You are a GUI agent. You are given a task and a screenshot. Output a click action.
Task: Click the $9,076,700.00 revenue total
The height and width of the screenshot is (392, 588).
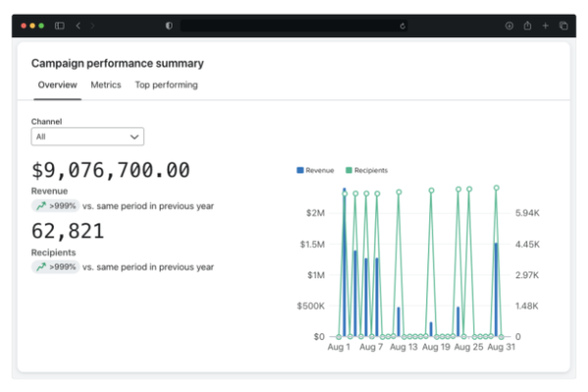110,171
